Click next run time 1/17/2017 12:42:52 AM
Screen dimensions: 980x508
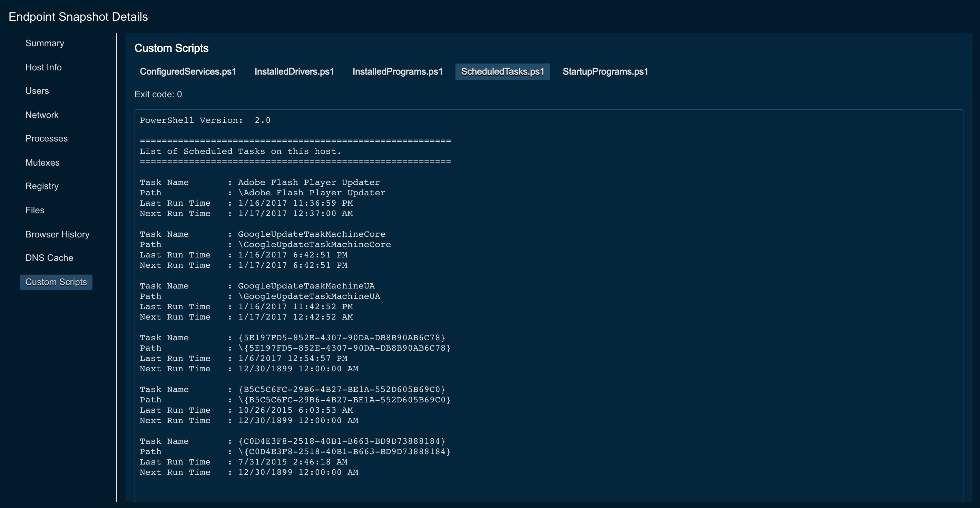(x=296, y=317)
